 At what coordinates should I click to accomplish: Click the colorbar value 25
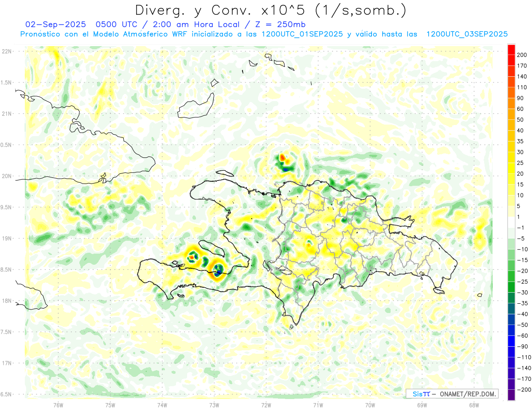tap(520, 163)
